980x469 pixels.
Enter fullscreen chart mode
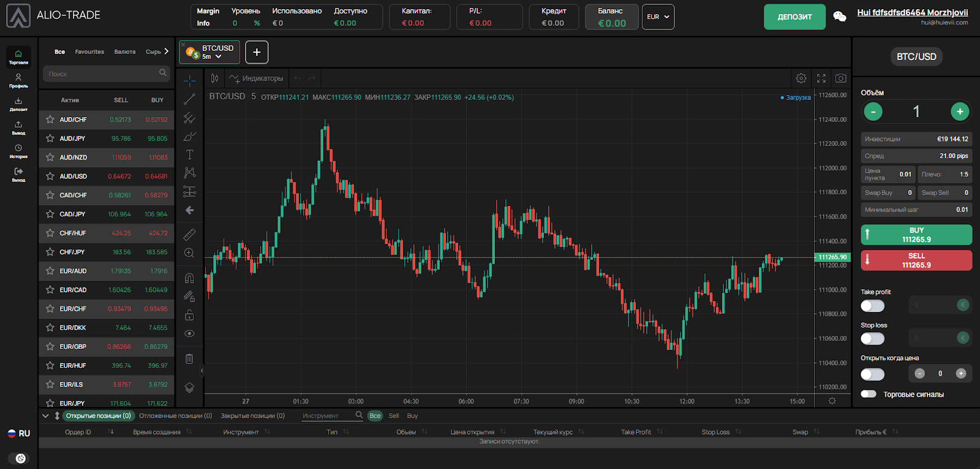click(821, 78)
